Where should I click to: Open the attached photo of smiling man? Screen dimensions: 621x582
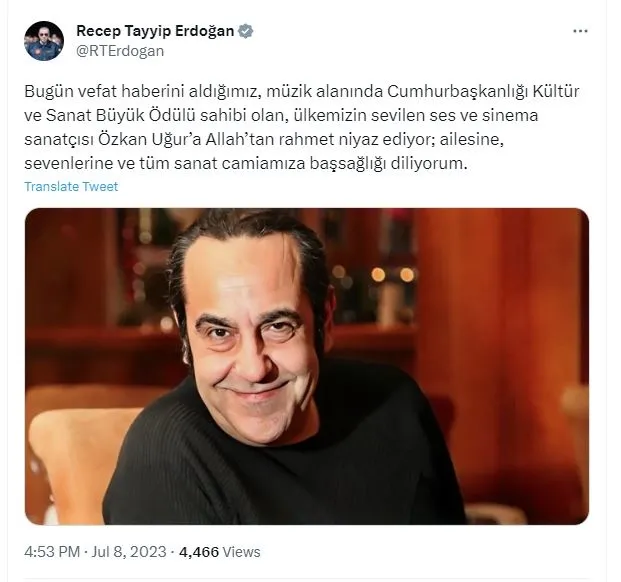coord(307,366)
